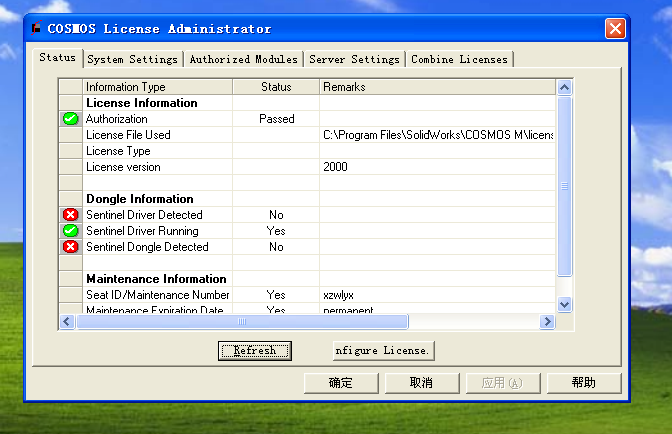
Task: Select the Authorization row label
Action: pos(117,119)
